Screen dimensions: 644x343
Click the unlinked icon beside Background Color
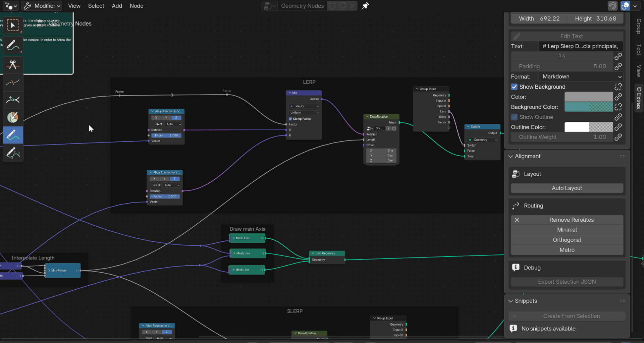(x=618, y=107)
